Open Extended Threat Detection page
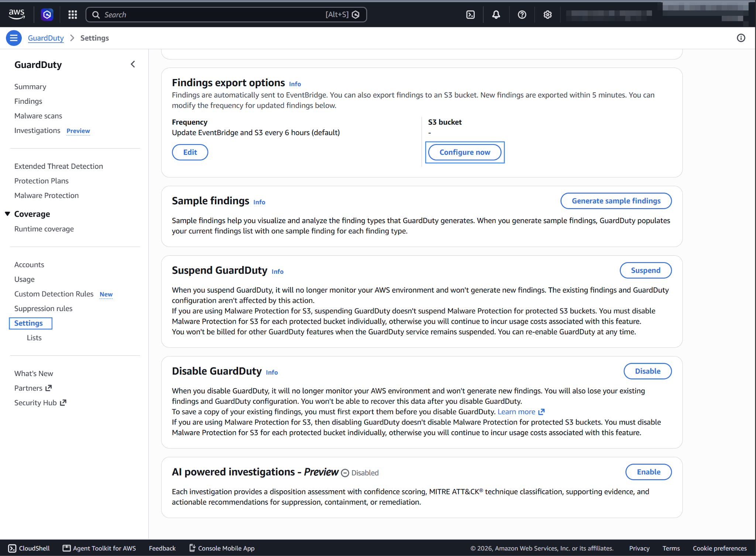This screenshot has height=556, width=756. pyautogui.click(x=59, y=166)
